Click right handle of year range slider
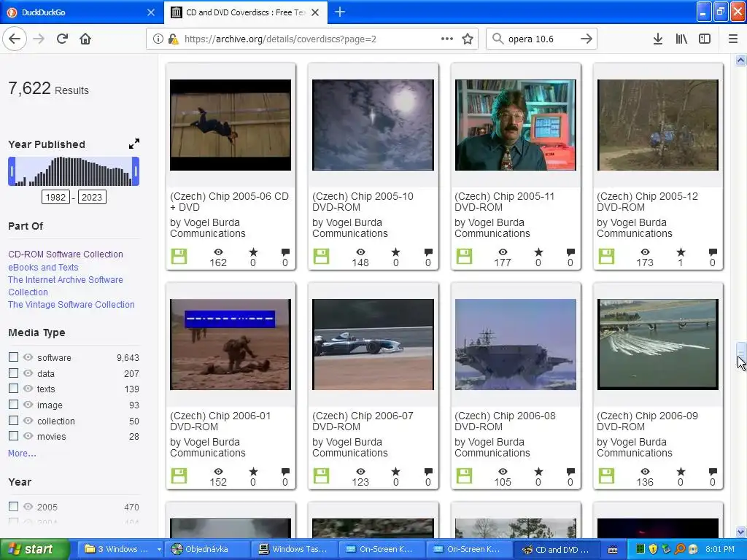 [136, 171]
